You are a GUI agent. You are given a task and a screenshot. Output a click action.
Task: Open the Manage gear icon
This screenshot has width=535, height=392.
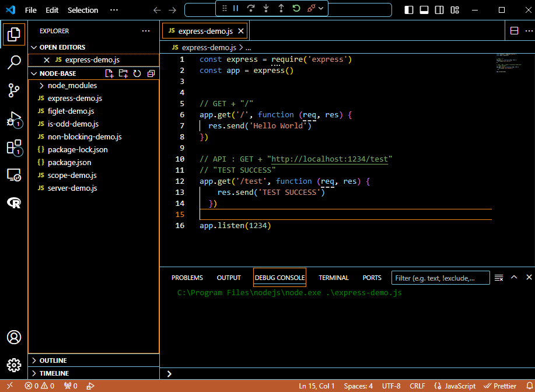[13, 365]
